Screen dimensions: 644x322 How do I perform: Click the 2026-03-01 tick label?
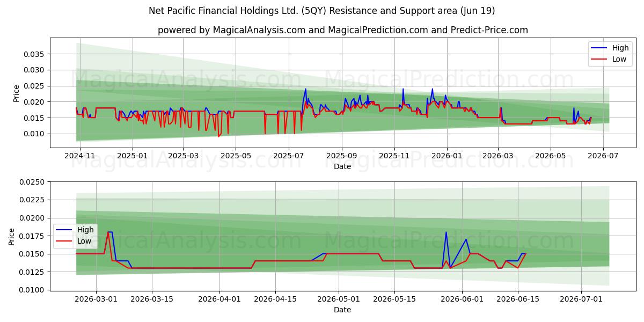point(96,299)
